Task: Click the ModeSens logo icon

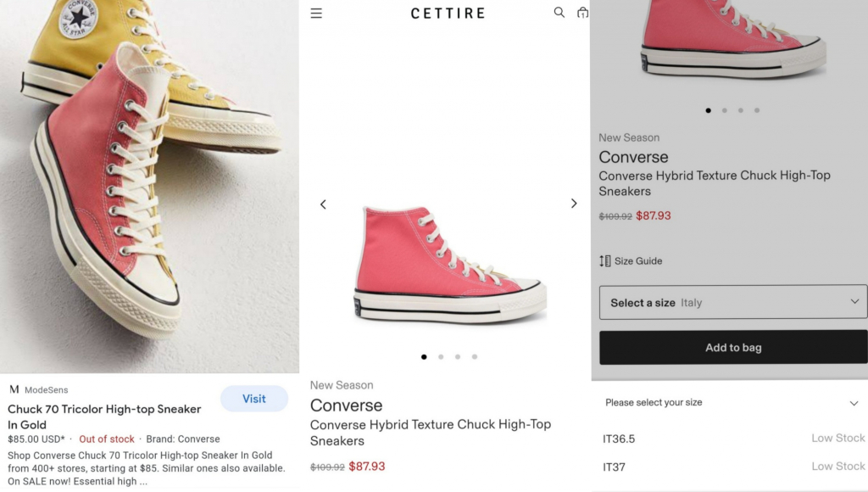Action: click(x=14, y=389)
